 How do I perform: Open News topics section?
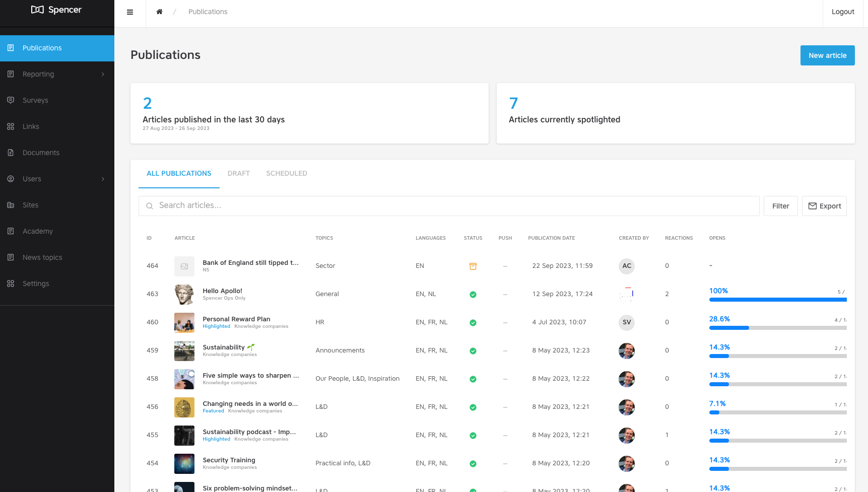(x=57, y=257)
